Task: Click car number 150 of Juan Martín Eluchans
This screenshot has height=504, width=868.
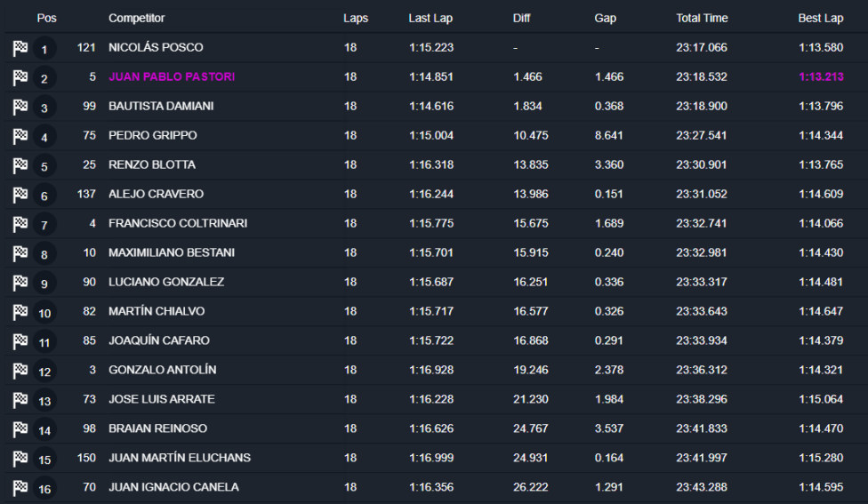Action: point(85,458)
